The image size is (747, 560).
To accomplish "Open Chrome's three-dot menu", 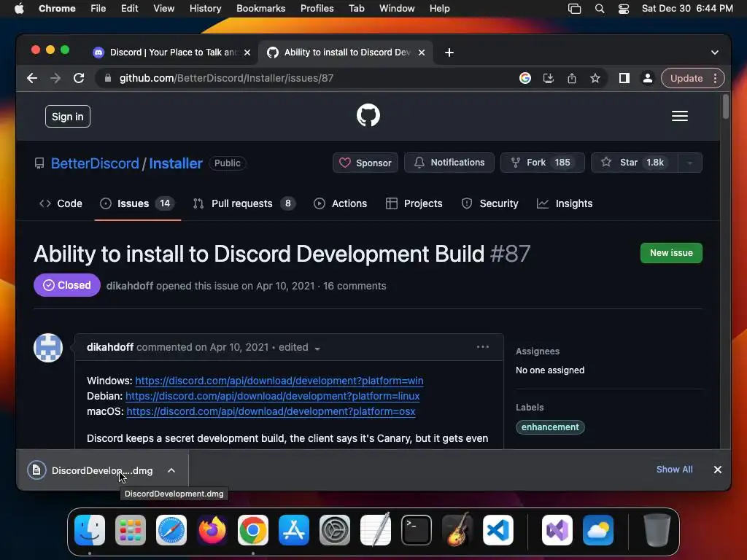I will (x=715, y=78).
